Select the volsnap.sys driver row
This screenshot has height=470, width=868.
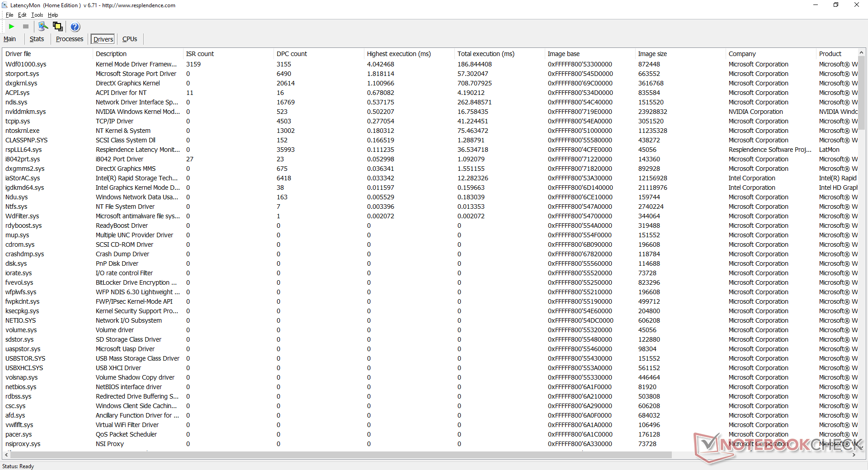(430, 377)
